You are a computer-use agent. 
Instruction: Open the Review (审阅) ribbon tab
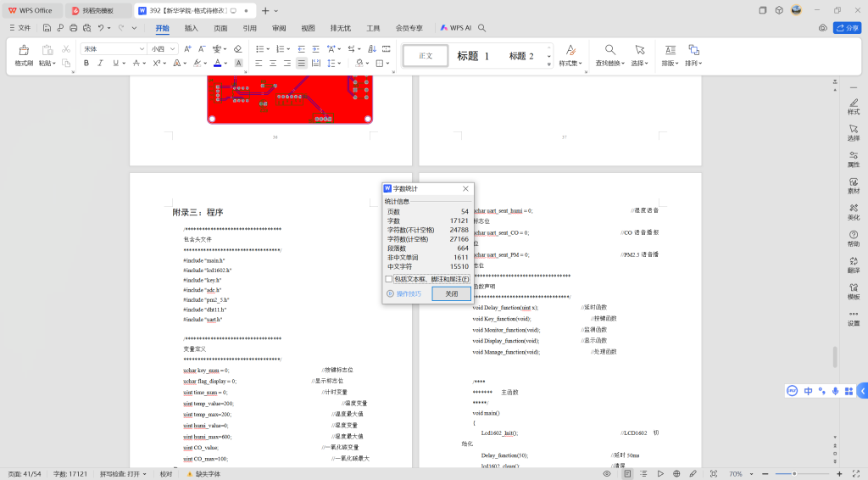279,28
